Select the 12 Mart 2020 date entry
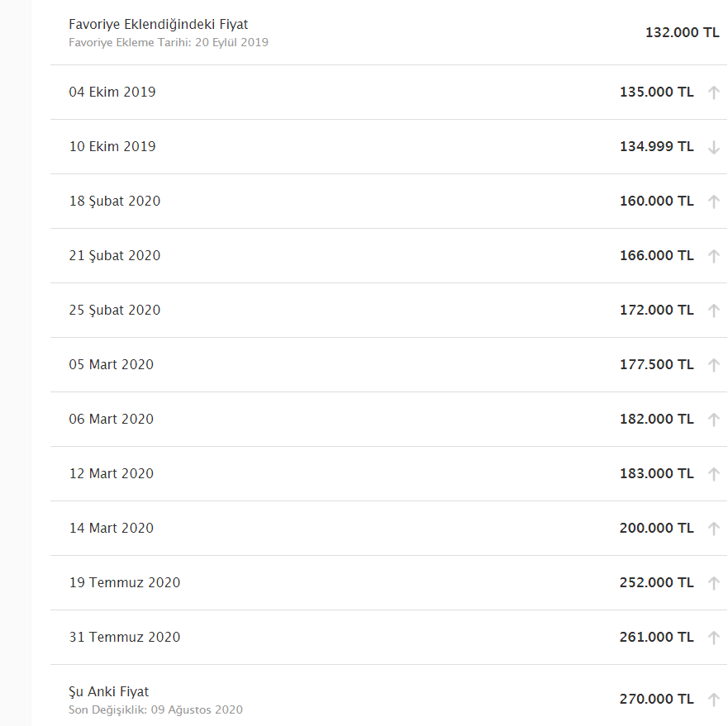The height and width of the screenshot is (726, 728). point(112,473)
